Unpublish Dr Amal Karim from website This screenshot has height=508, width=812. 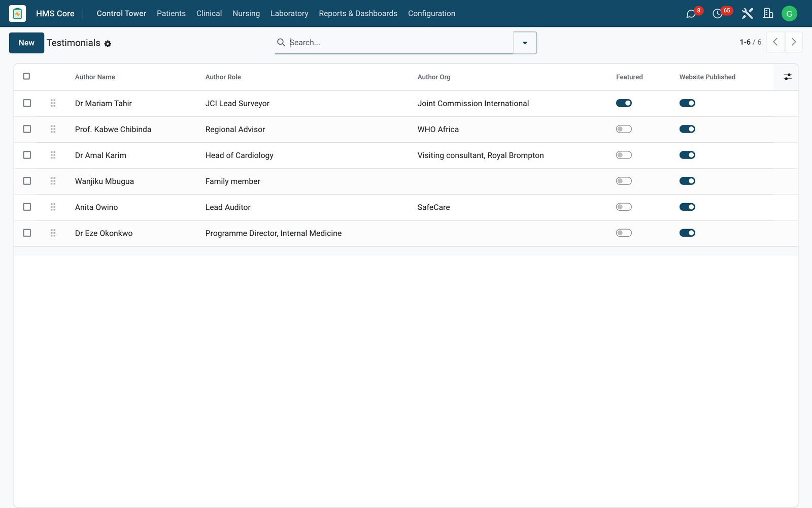point(687,155)
